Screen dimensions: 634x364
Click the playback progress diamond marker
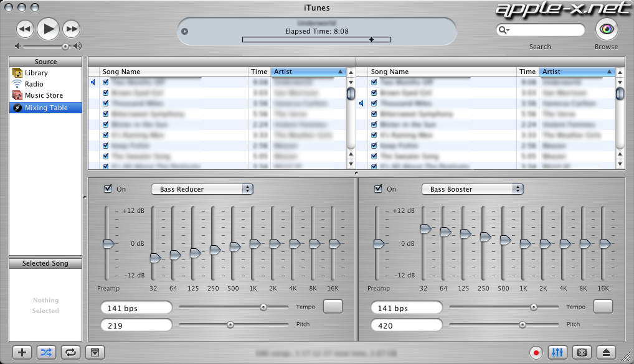tap(372, 40)
